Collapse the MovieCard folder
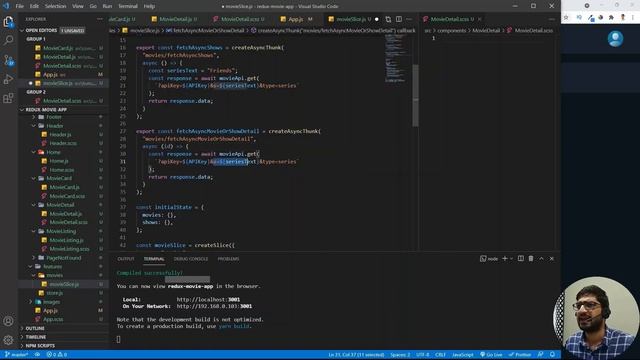Screen dimensions: 640x360 click(x=59, y=178)
